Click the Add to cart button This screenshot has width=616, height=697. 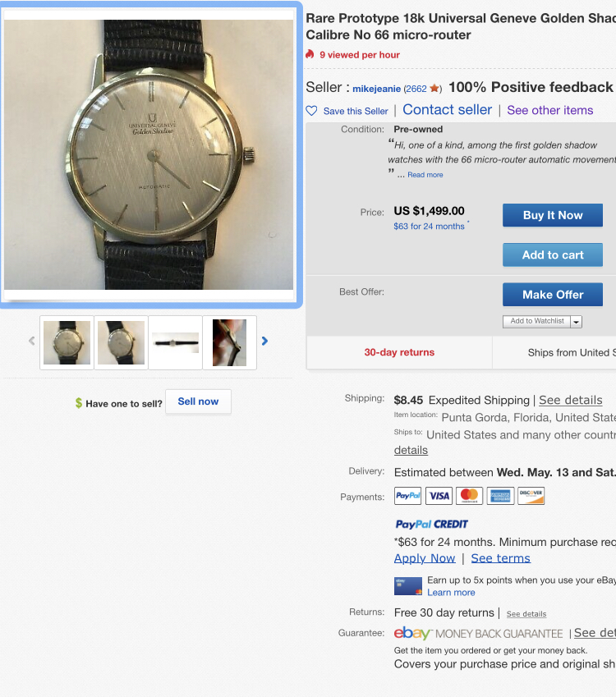pos(553,254)
